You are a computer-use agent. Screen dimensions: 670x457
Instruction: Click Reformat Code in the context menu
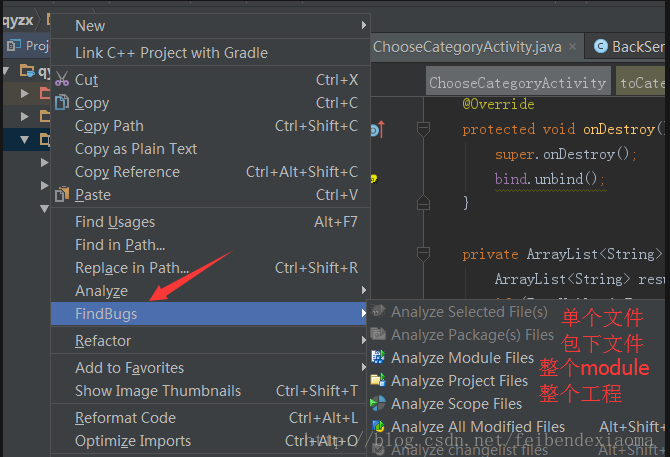tap(125, 418)
